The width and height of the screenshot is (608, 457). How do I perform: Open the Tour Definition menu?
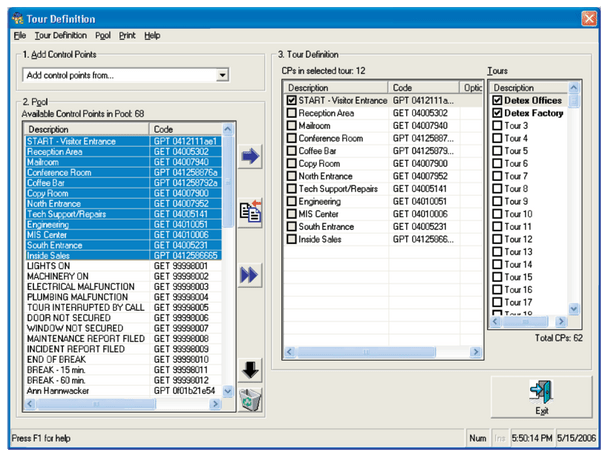coord(61,36)
